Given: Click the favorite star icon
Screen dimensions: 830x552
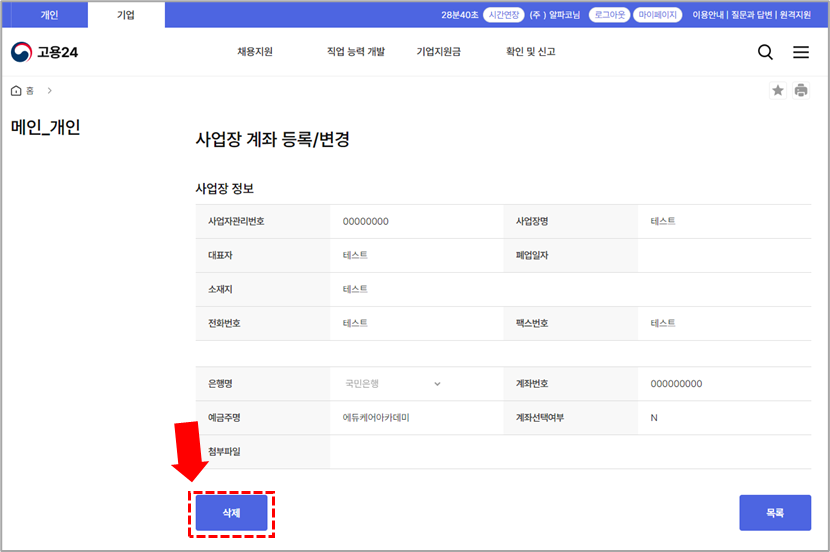Looking at the screenshot, I should [778, 91].
